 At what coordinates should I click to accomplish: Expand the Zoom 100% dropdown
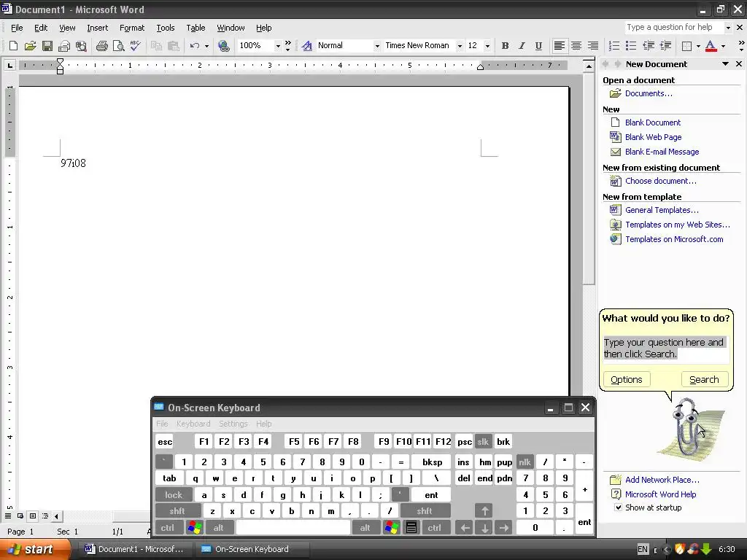click(x=277, y=46)
